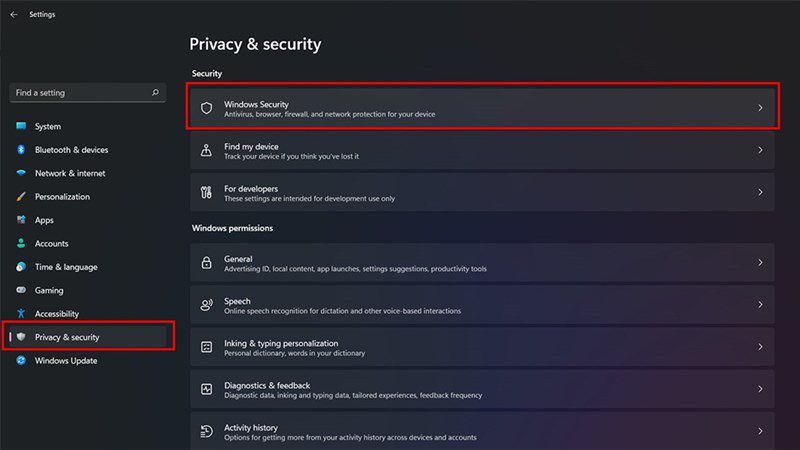Click the Speech recognition icon
Screen dimensions: 800x450
point(206,305)
